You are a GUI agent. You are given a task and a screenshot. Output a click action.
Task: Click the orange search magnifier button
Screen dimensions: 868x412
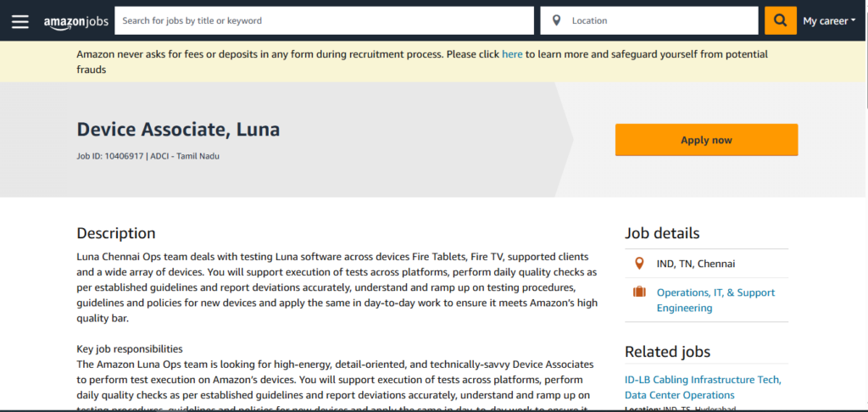coord(781,20)
